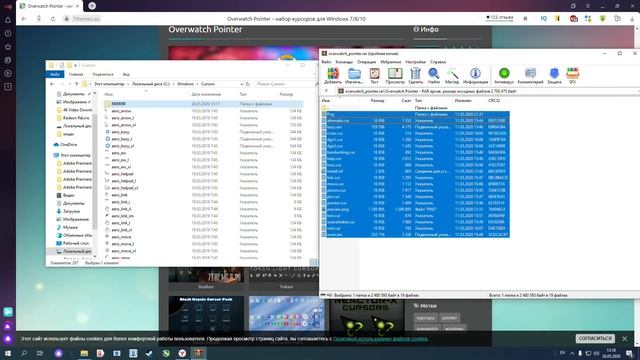This screenshot has height=360, width=640.
Task: Open Справка menu in WinRAR
Action: point(438,62)
